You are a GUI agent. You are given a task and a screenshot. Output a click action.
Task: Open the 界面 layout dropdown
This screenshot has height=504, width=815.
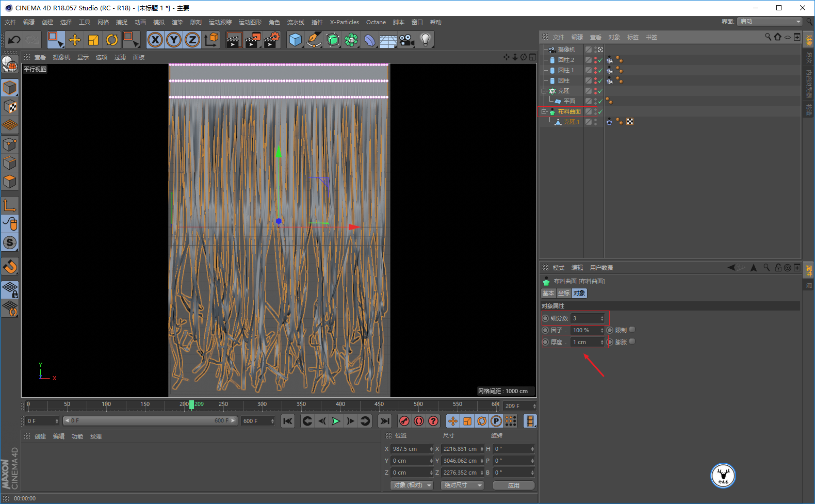click(770, 21)
